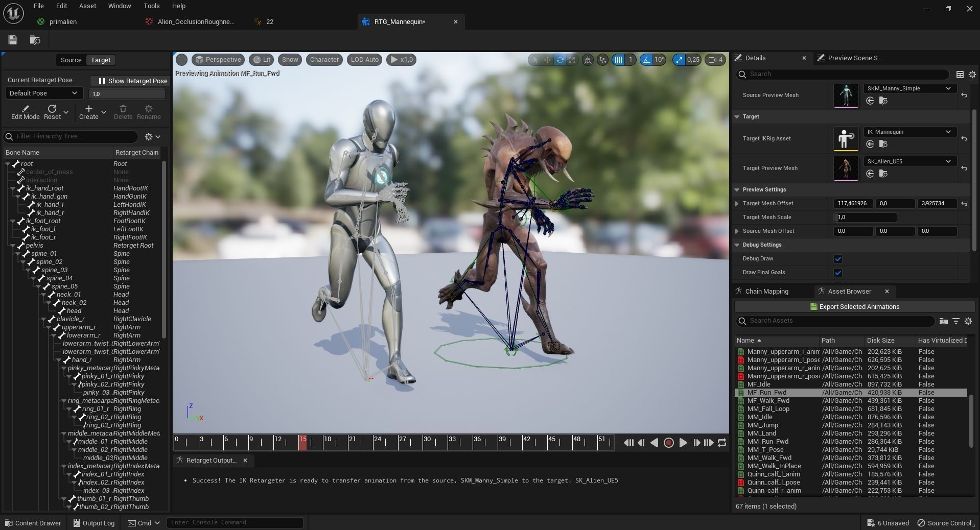
Task: Click the Edit Mode pencil icon
Action: pyautogui.click(x=25, y=109)
